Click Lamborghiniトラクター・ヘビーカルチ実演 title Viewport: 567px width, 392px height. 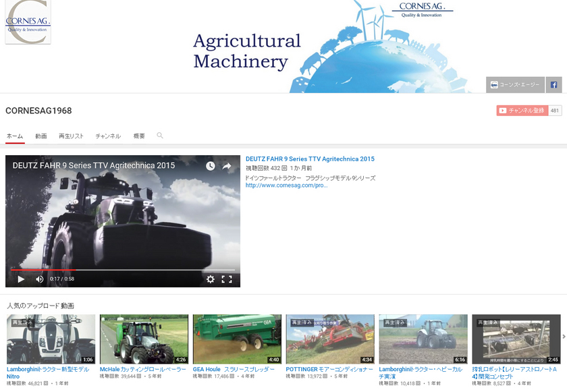click(421, 372)
